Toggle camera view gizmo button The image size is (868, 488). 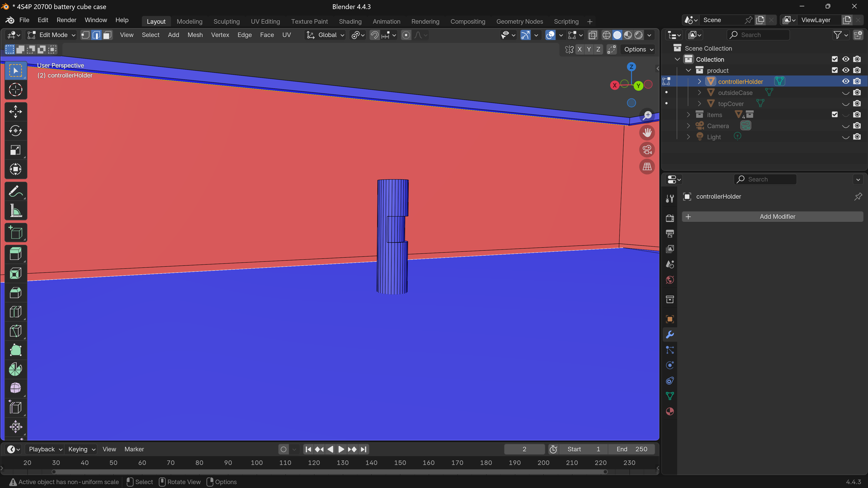(647, 150)
